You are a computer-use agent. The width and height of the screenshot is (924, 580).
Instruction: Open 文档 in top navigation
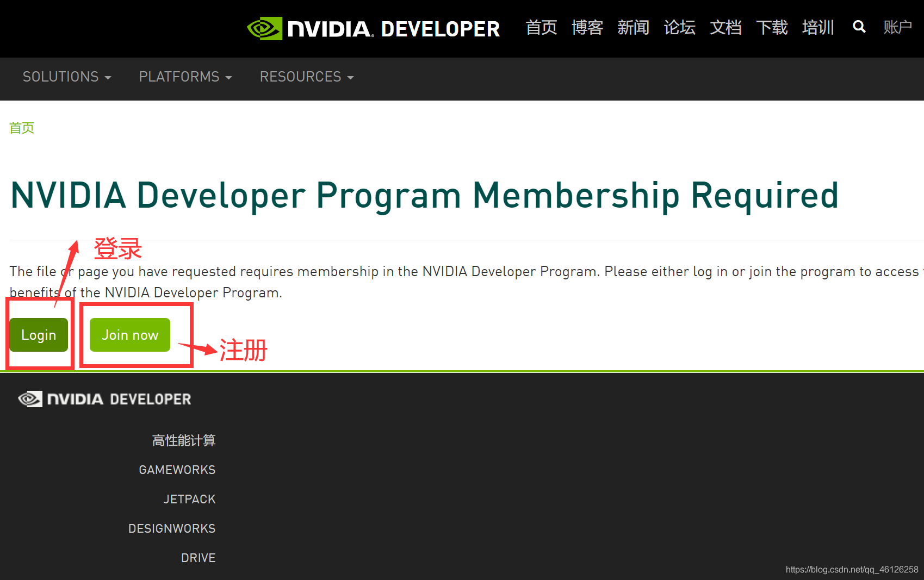(x=726, y=27)
